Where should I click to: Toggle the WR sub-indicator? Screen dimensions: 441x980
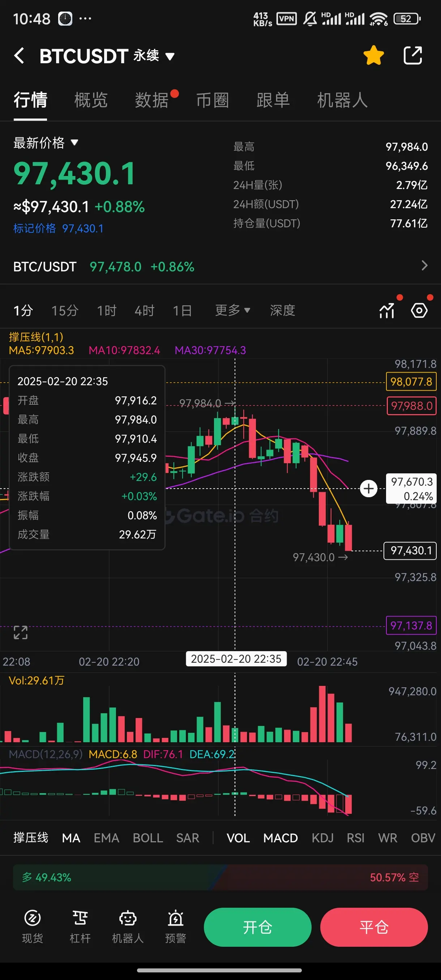[388, 838]
